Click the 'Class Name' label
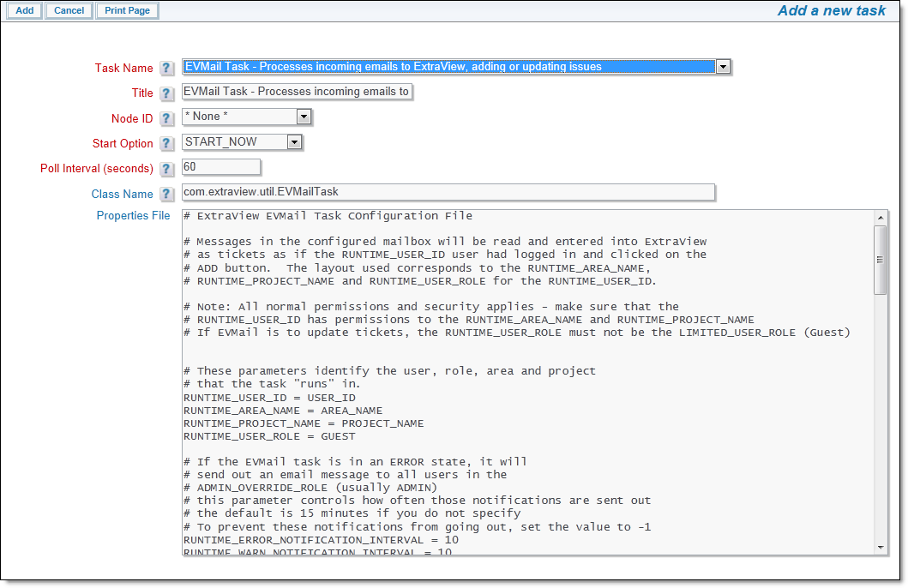 tap(123, 194)
